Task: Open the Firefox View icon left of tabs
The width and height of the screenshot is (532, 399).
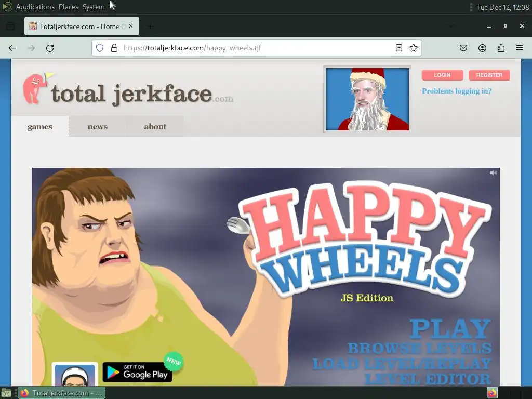Action: pyautogui.click(x=10, y=26)
